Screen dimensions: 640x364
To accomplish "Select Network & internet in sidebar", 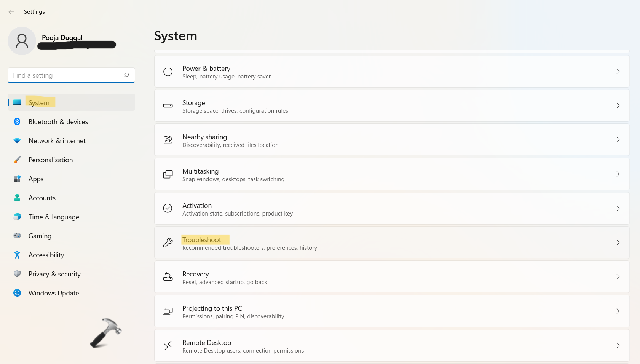I will [57, 141].
